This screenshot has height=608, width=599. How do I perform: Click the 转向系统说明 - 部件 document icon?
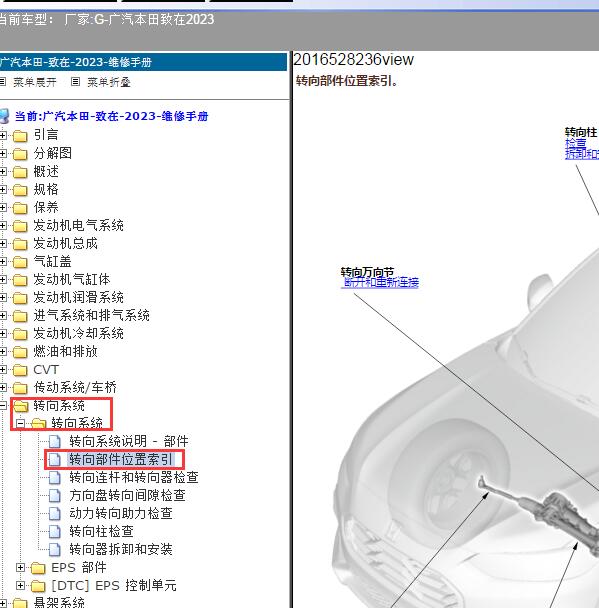55,442
